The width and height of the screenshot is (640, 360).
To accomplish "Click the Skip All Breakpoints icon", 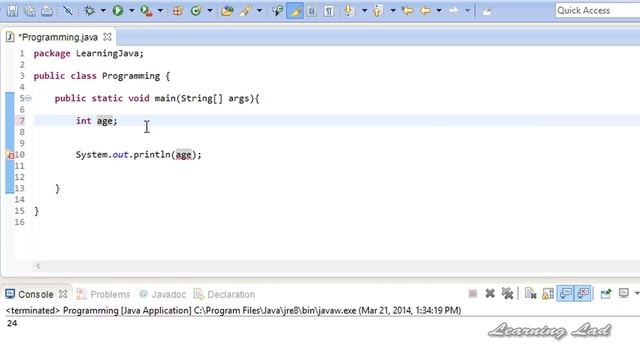I will point(68,11).
